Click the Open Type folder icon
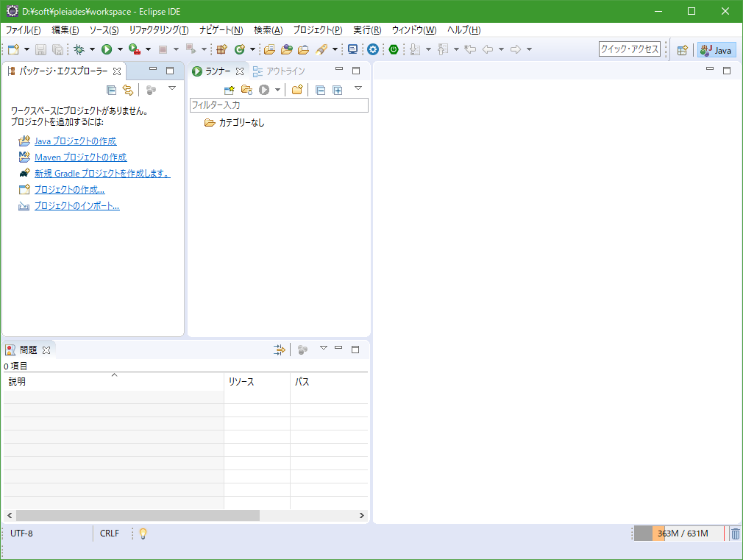Viewport: 743px width, 560px height. point(269,49)
